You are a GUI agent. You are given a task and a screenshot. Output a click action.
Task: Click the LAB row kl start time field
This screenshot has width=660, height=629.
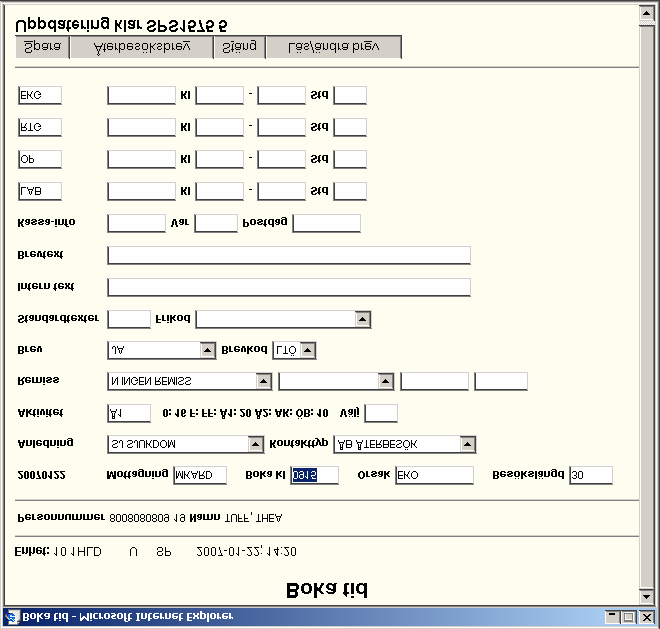(220, 191)
